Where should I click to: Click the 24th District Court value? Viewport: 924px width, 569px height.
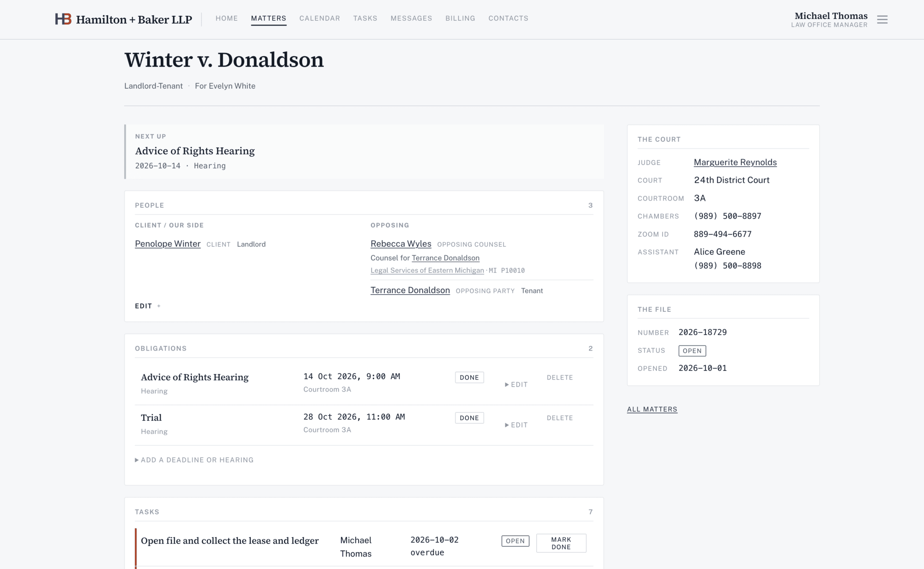point(732,180)
